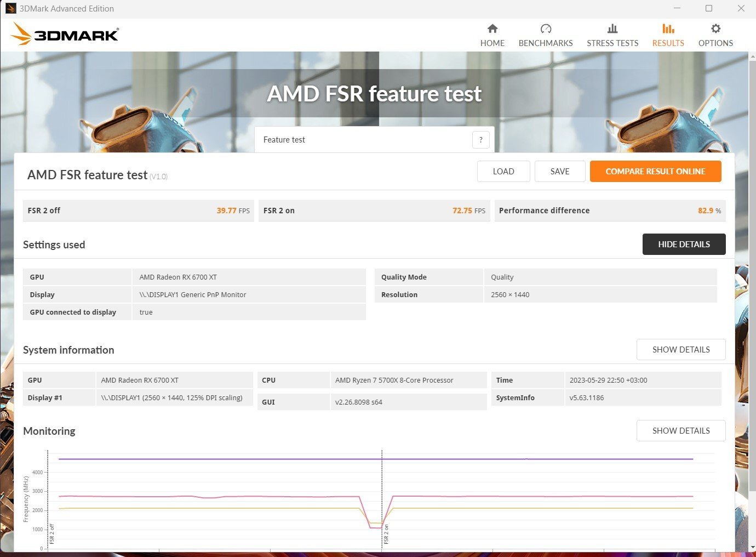Click the vertical scrollbar down arrow
Screen dimensions: 756x557
pos(752,547)
